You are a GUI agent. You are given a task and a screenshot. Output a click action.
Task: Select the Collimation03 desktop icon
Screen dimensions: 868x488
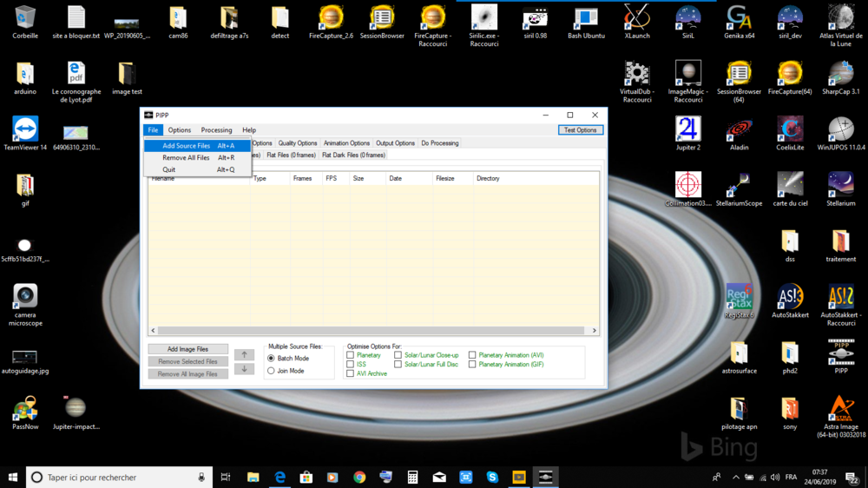click(688, 189)
